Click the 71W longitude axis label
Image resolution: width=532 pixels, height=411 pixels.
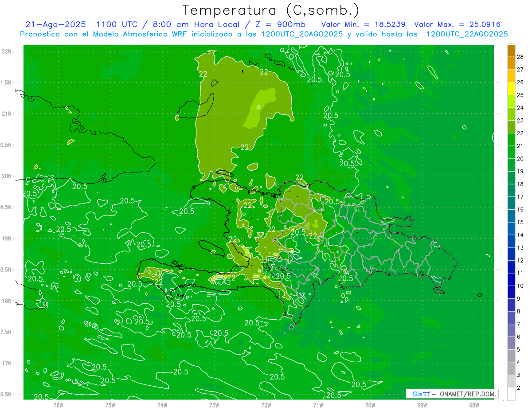click(x=318, y=405)
